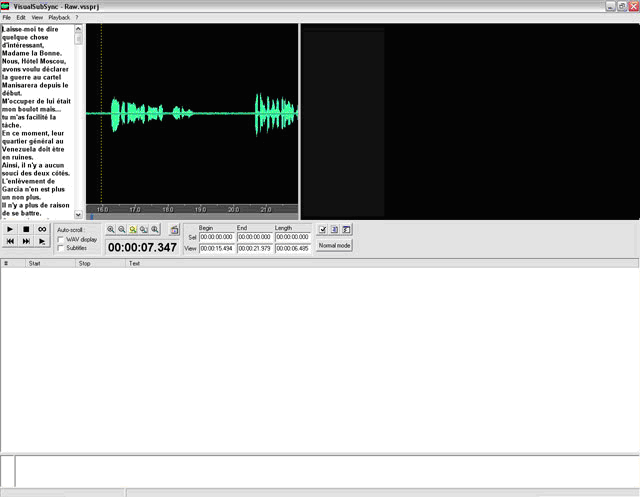Viewport: 640px width, 497px height.
Task: Enable Subtitles auto-scroll checkbox
Action: pyautogui.click(x=61, y=248)
